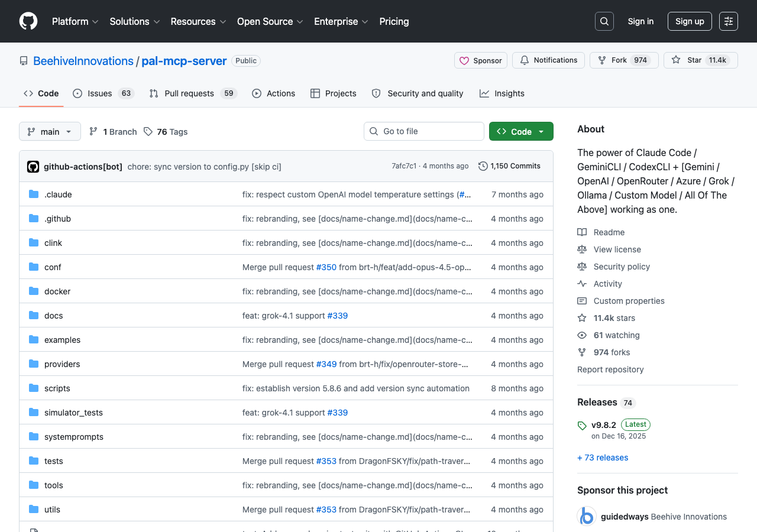Open the docs folder

tap(53, 316)
